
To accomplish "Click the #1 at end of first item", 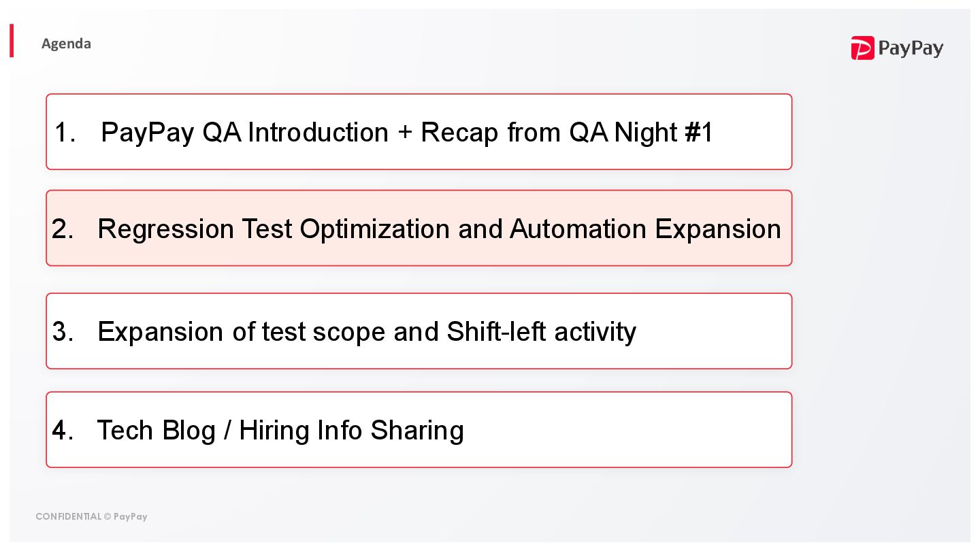I will (698, 132).
